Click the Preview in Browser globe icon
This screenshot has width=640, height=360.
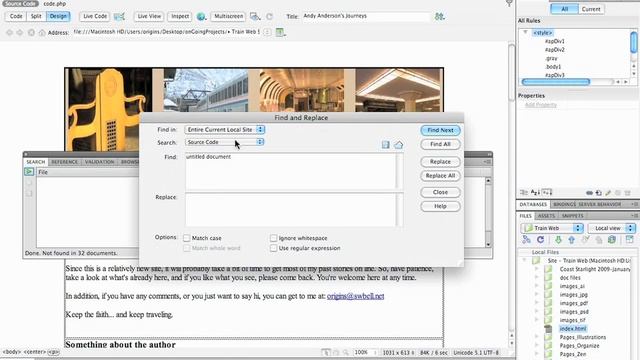[x=201, y=16]
